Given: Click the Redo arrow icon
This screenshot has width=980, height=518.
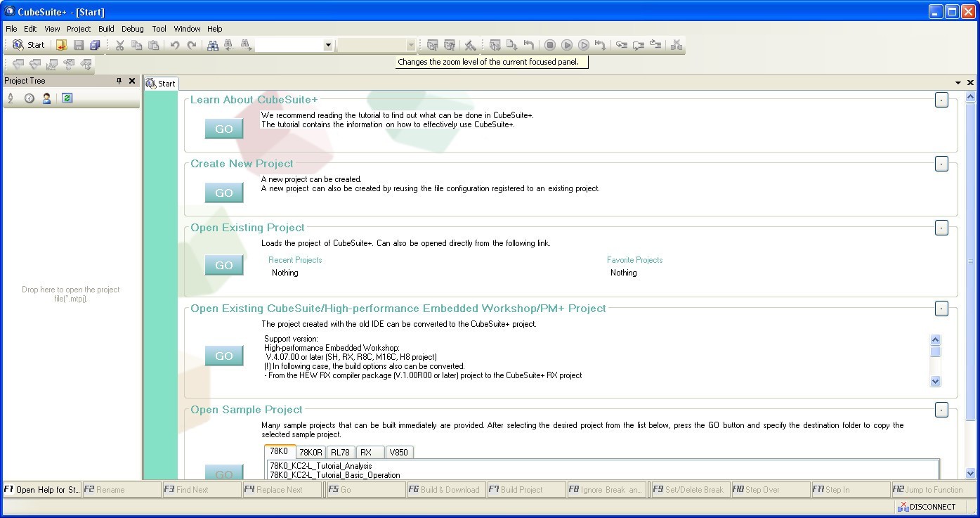Looking at the screenshot, I should (192, 45).
